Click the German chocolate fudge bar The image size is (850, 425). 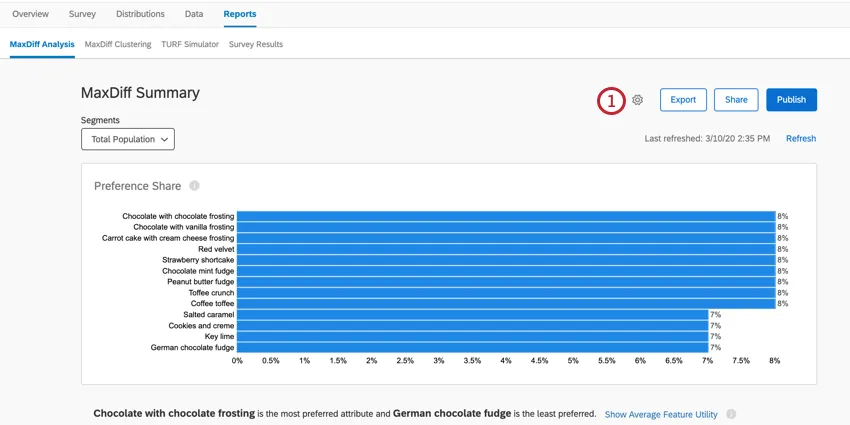click(x=472, y=348)
